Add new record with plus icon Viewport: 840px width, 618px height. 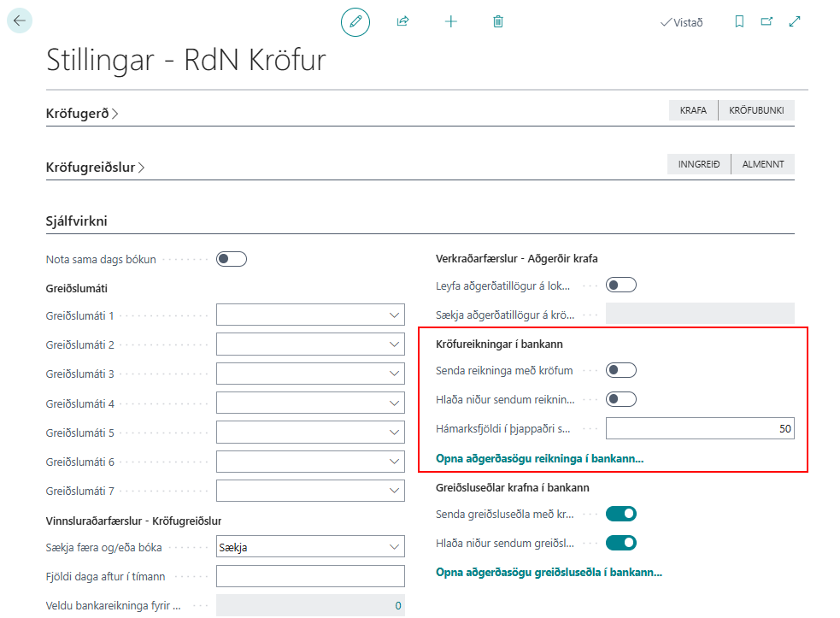(x=451, y=21)
